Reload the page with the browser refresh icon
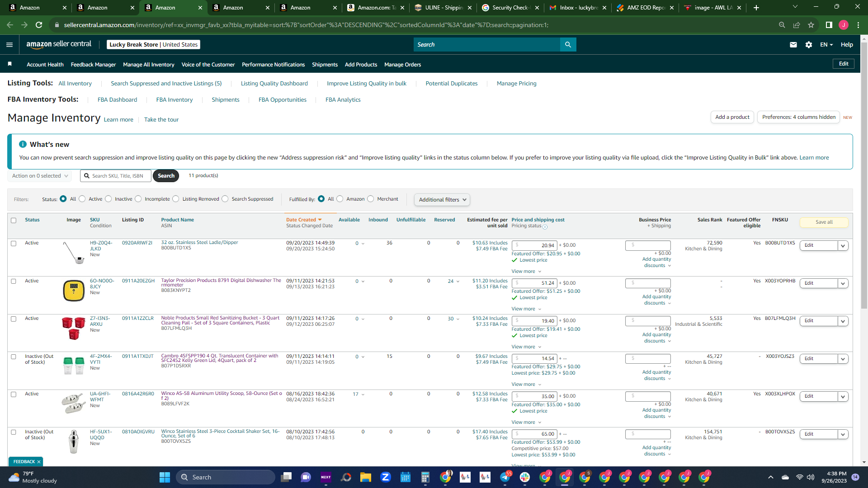 [39, 25]
